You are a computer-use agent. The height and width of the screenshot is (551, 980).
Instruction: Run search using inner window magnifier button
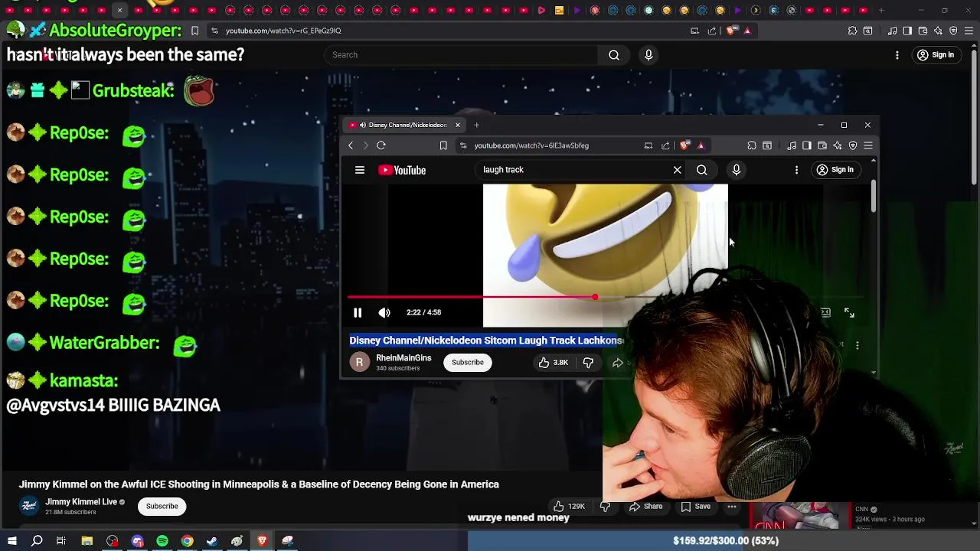(702, 170)
